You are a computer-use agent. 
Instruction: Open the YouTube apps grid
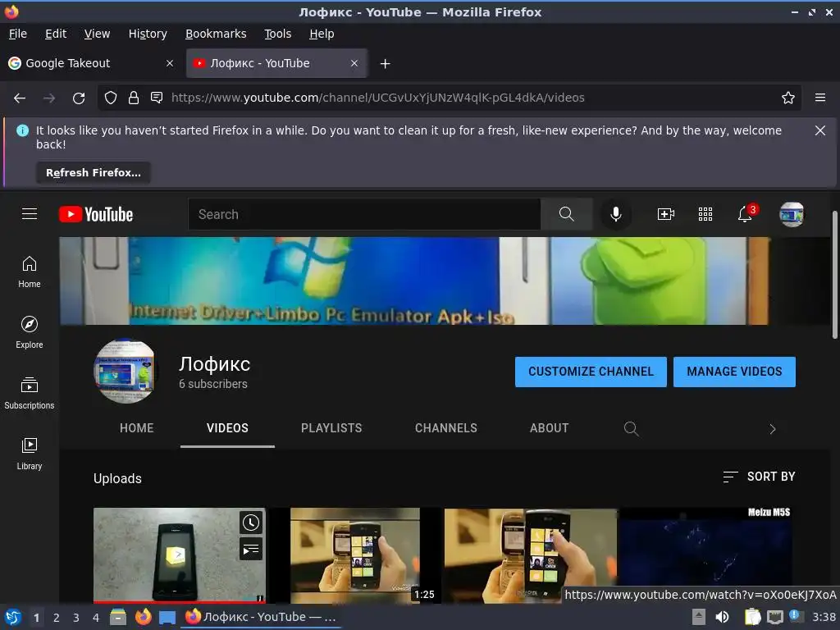coord(705,214)
